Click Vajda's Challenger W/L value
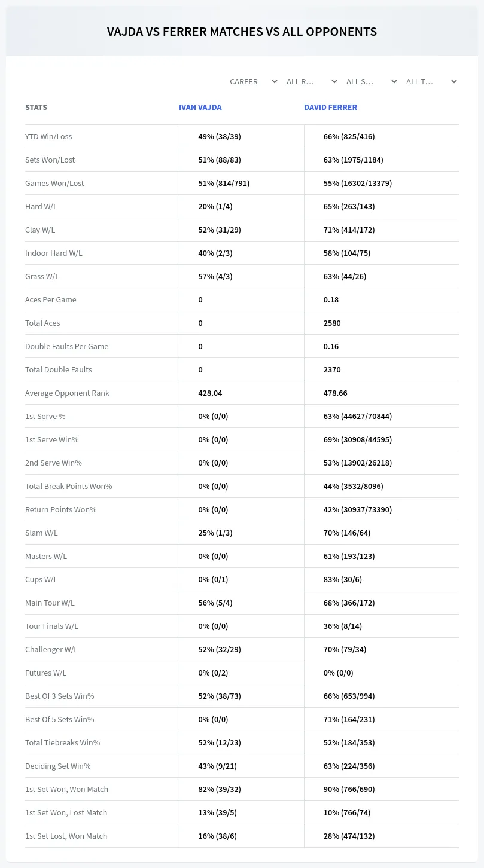Viewport: 484px width, 868px height. [220, 649]
